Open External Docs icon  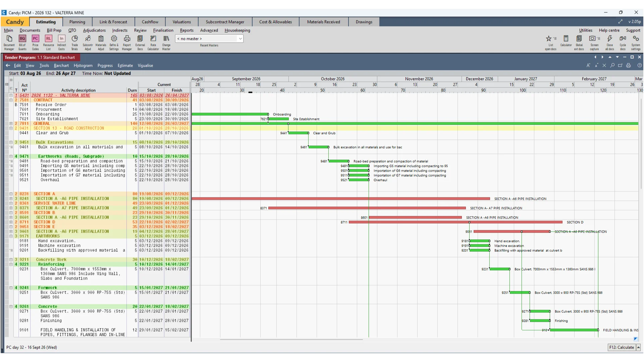click(140, 42)
